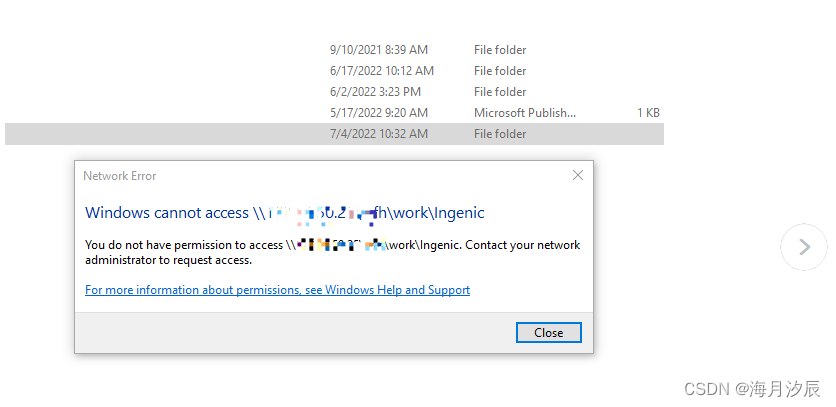This screenshot has width=836, height=407.
Task: Select the item modified 6/17/2022 10:12 AM
Action: coord(381,71)
